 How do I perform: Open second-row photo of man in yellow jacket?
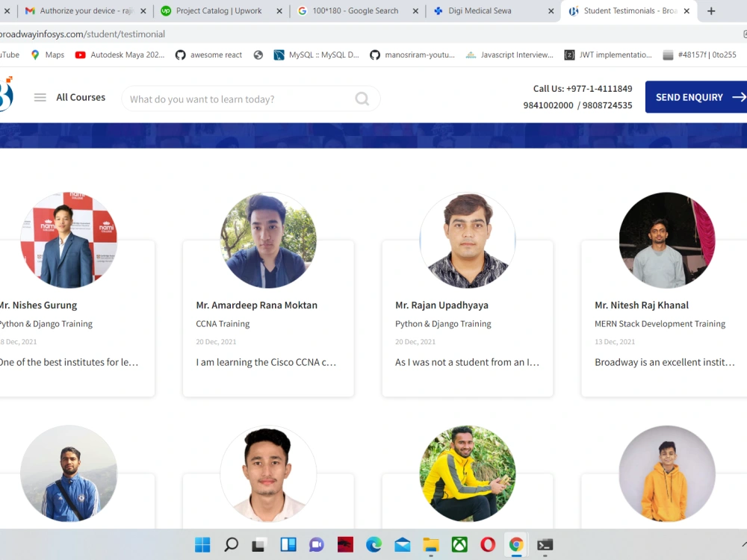pos(468,473)
